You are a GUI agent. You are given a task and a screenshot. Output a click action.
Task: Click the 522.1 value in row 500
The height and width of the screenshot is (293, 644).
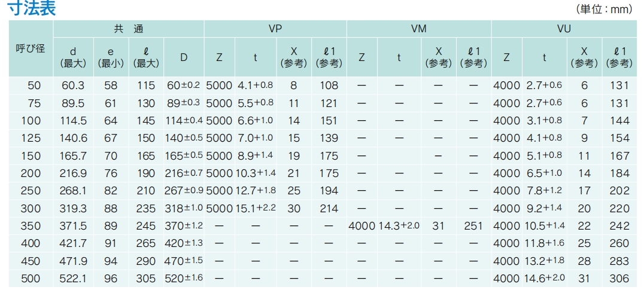[x=74, y=279]
